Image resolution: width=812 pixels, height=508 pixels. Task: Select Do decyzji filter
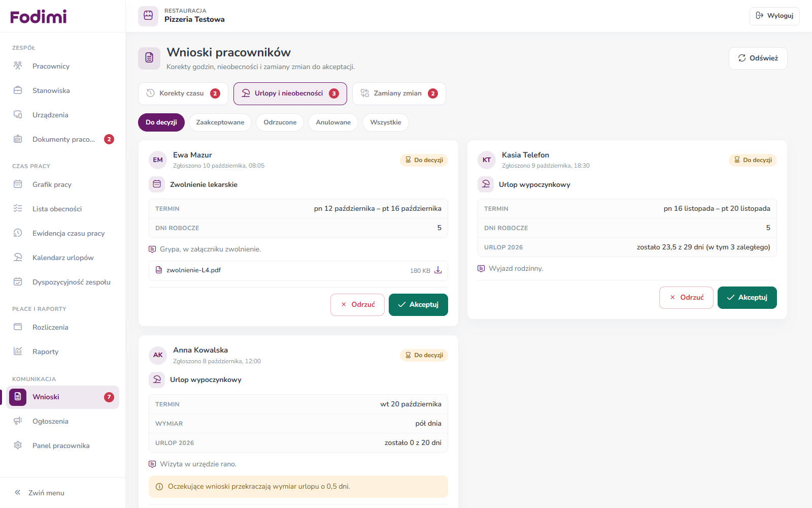(x=161, y=122)
